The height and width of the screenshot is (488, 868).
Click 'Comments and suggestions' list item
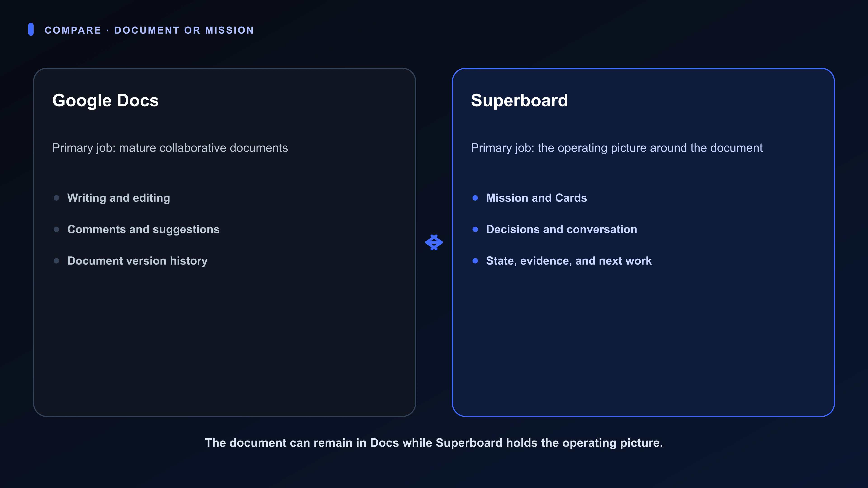(x=143, y=229)
